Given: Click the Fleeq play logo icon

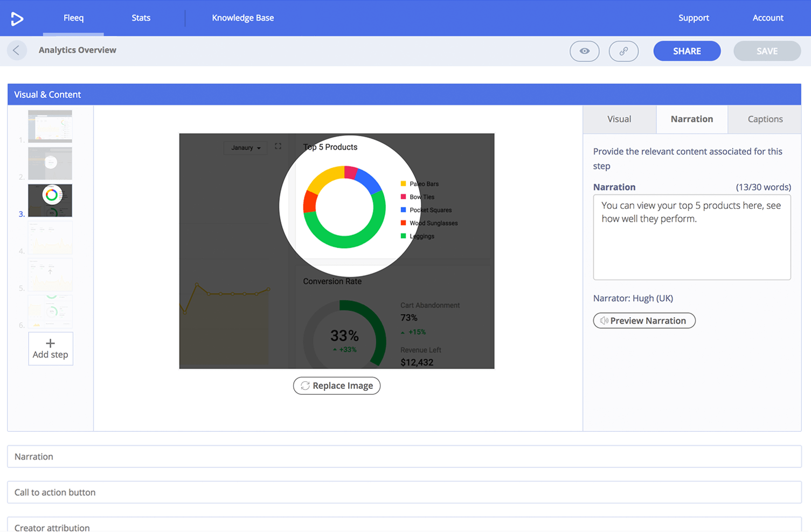Looking at the screenshot, I should point(17,18).
